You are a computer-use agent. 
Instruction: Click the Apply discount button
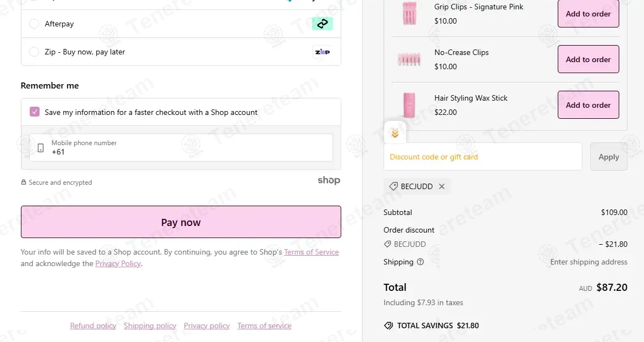pos(609,157)
